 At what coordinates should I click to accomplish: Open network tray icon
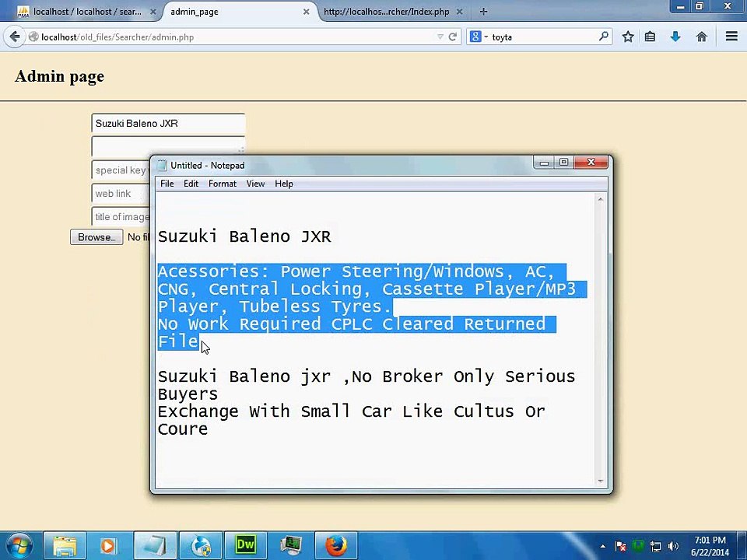(655, 546)
